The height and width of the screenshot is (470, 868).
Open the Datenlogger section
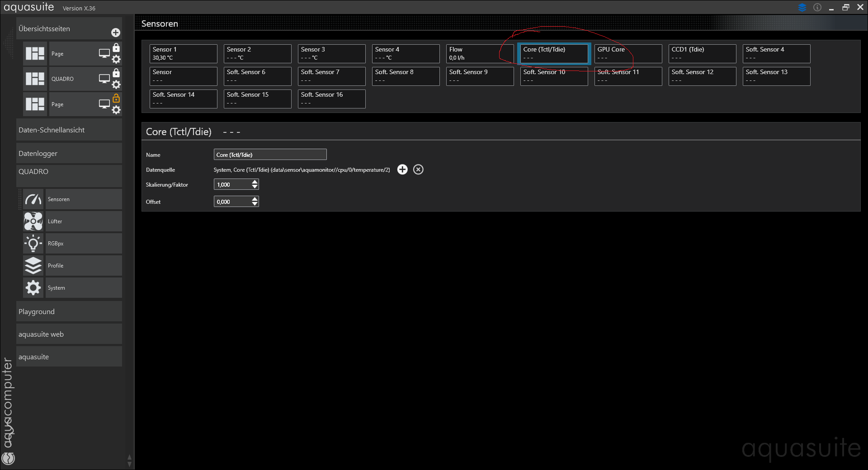[69, 154]
